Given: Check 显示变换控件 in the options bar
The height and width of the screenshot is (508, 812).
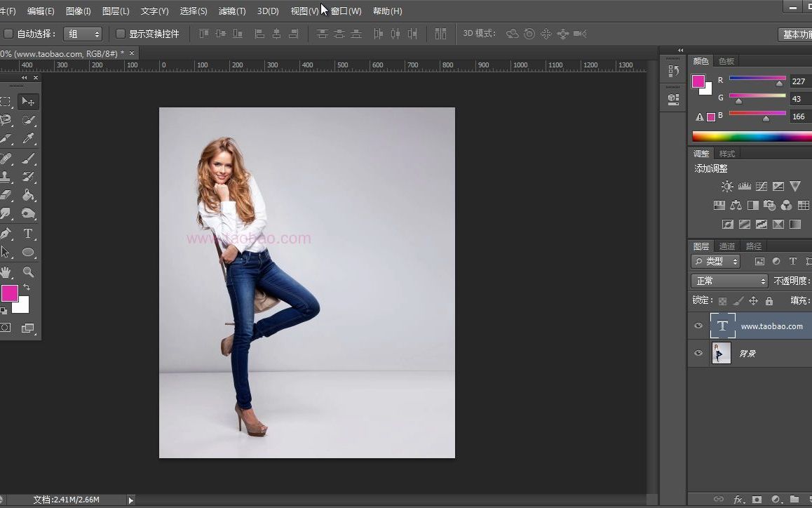Looking at the screenshot, I should point(120,33).
